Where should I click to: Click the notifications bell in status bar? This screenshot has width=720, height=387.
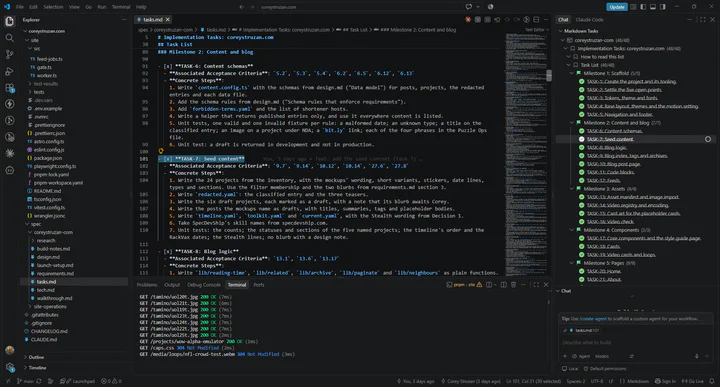tap(711, 381)
